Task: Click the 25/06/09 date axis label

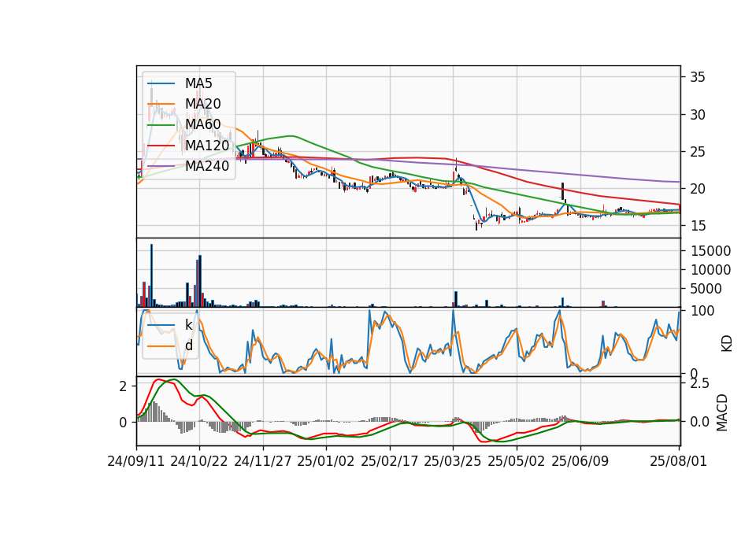Action: (x=580, y=461)
